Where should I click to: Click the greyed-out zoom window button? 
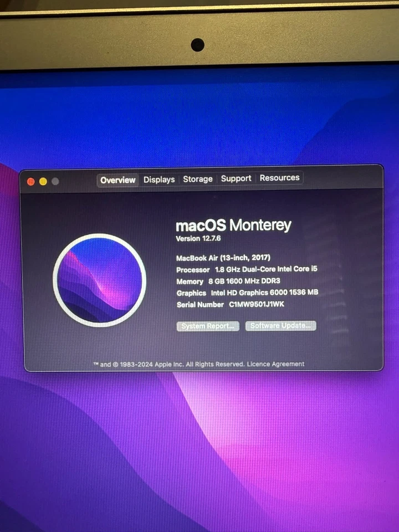coord(55,182)
